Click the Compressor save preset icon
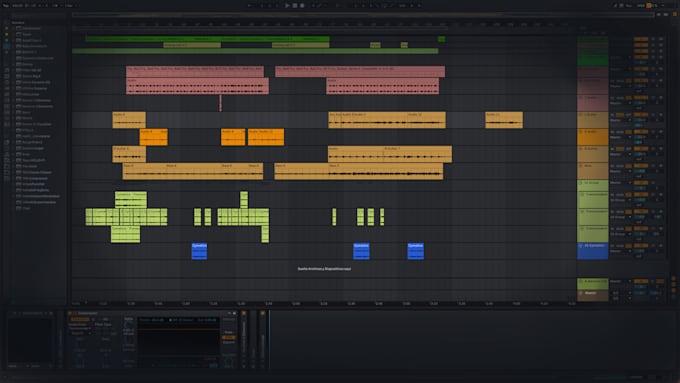Screen dimensions: 680x383 point(235,313)
